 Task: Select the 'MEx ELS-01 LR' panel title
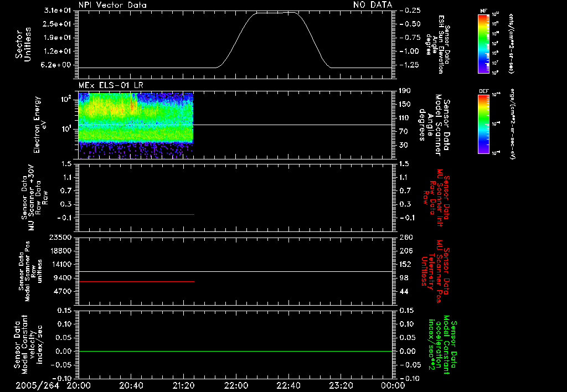(x=111, y=85)
